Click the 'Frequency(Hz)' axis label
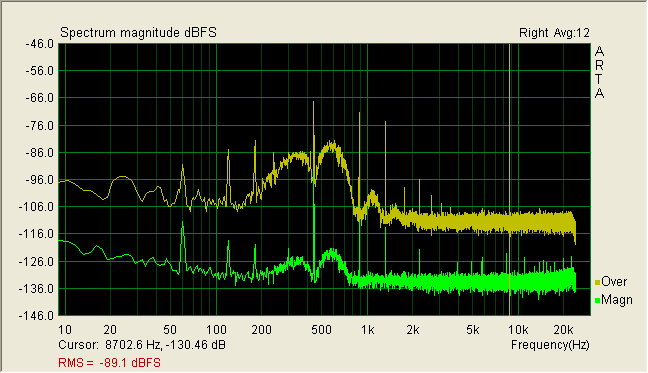 550,345
